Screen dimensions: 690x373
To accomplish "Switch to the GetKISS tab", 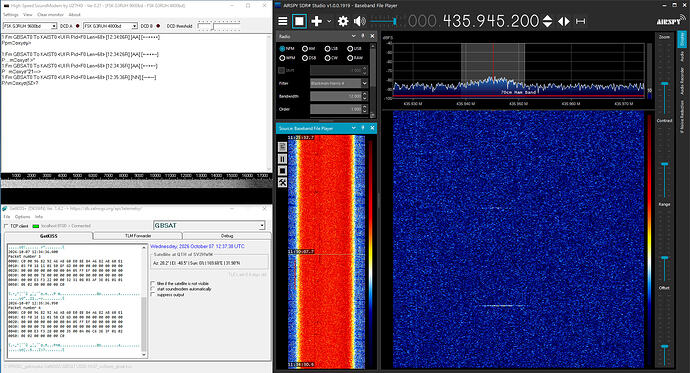I will tap(48, 236).
